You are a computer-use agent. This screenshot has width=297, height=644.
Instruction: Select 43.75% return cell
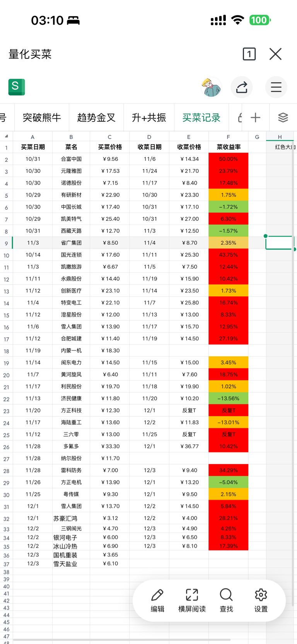pyautogui.click(x=228, y=255)
